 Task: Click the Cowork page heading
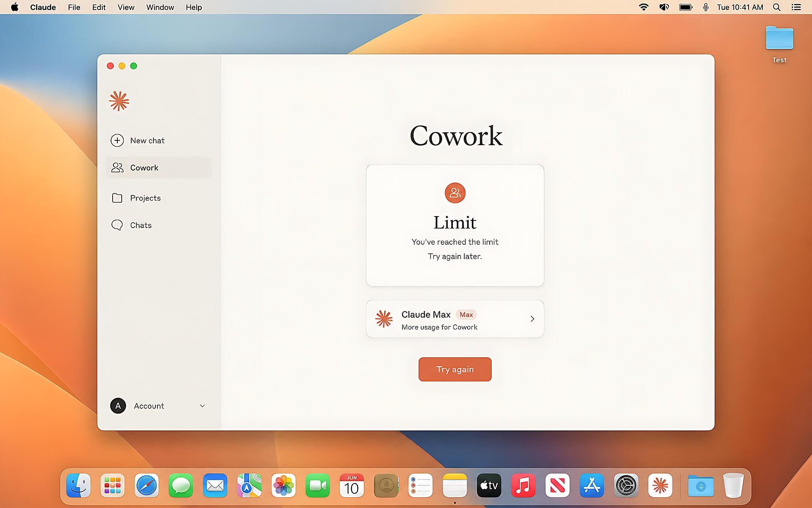click(456, 136)
